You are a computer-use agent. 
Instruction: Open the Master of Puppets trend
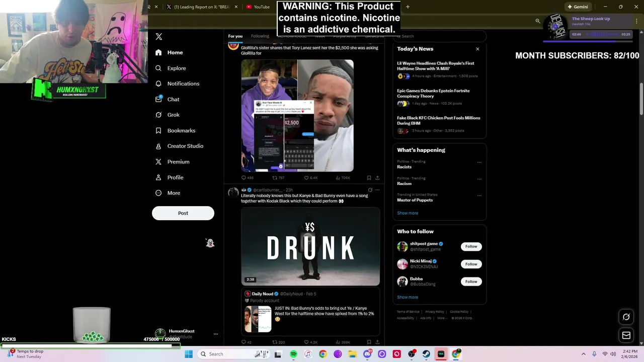[x=415, y=200]
